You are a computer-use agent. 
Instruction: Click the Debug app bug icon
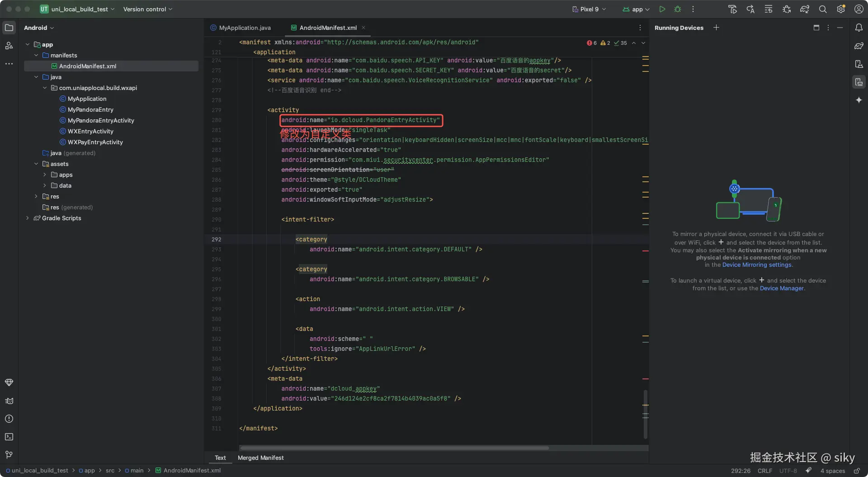pyautogui.click(x=677, y=9)
